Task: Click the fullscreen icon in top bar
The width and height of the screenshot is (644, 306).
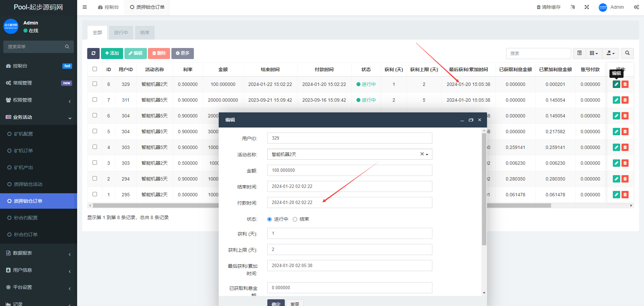Action: pyautogui.click(x=587, y=7)
